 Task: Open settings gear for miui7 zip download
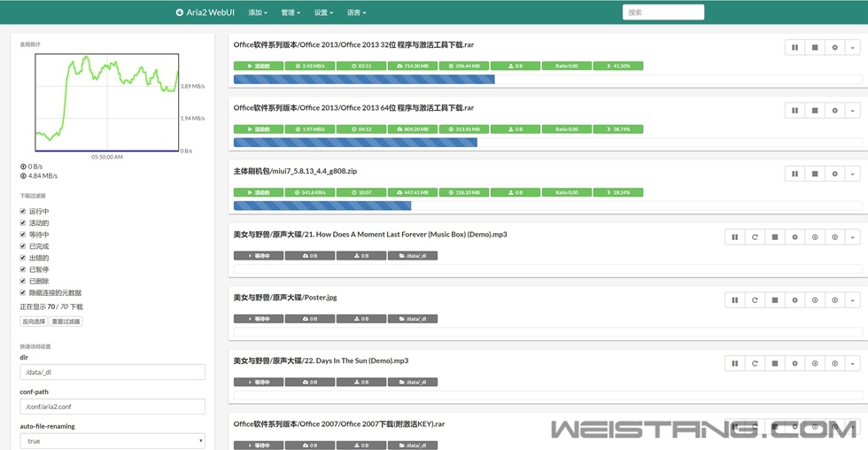pyautogui.click(x=834, y=174)
